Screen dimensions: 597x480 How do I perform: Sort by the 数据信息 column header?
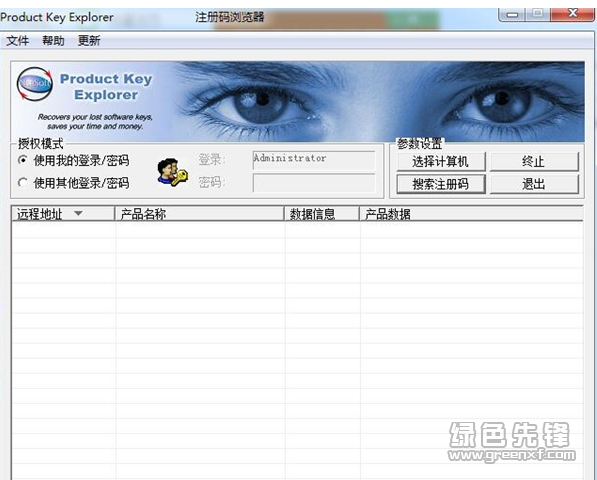tap(322, 214)
